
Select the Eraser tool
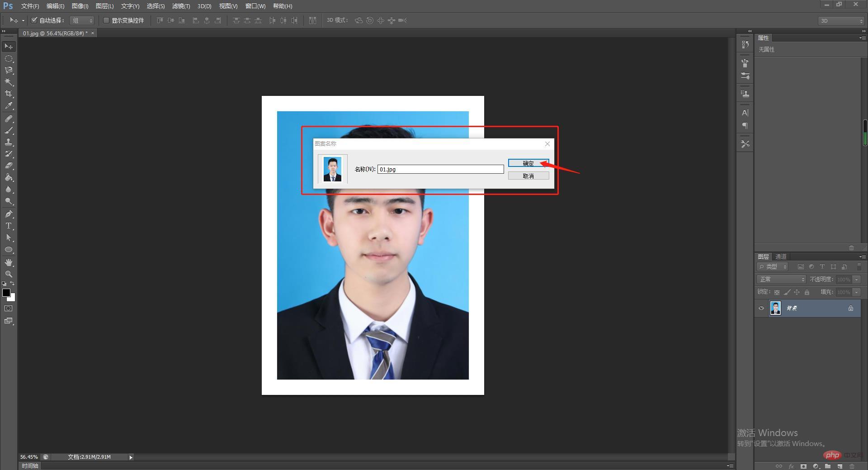tap(9, 166)
